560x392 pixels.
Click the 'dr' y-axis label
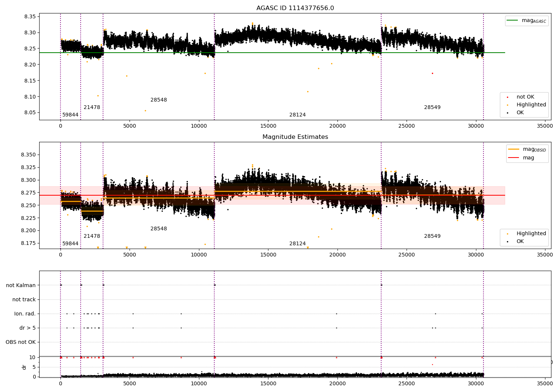(x=24, y=367)
